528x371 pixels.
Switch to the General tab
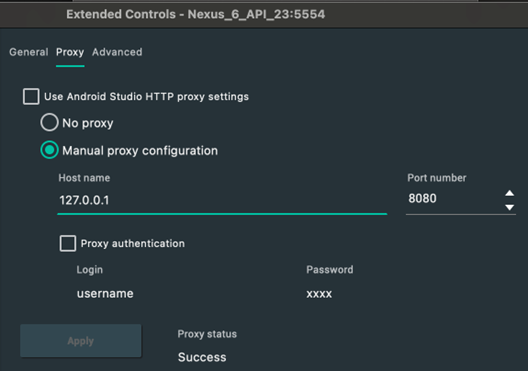click(x=29, y=52)
